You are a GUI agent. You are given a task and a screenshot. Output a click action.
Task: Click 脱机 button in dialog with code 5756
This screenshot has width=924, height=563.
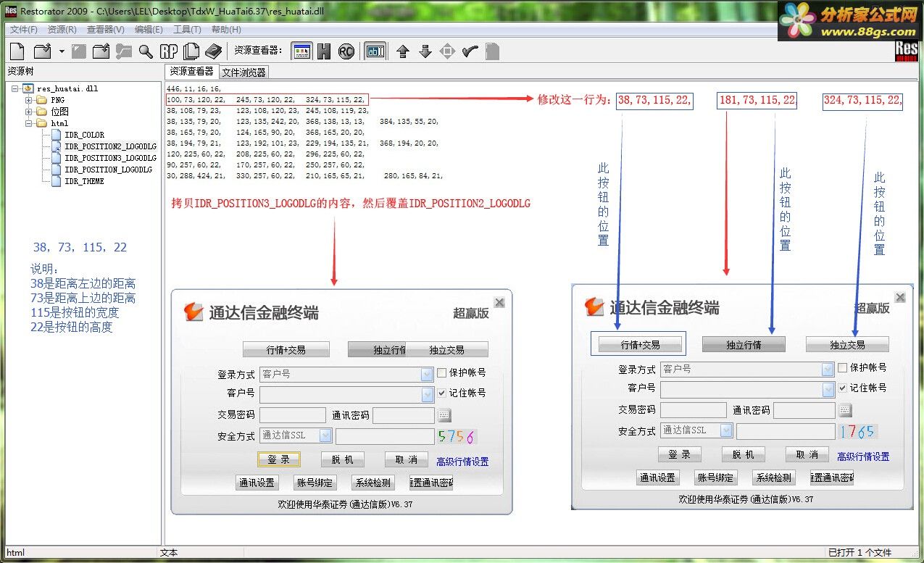click(343, 460)
